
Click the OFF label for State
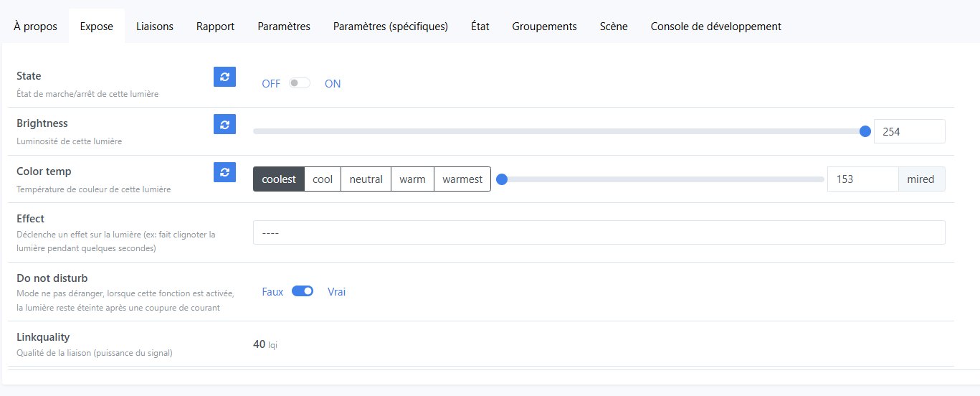click(x=271, y=84)
